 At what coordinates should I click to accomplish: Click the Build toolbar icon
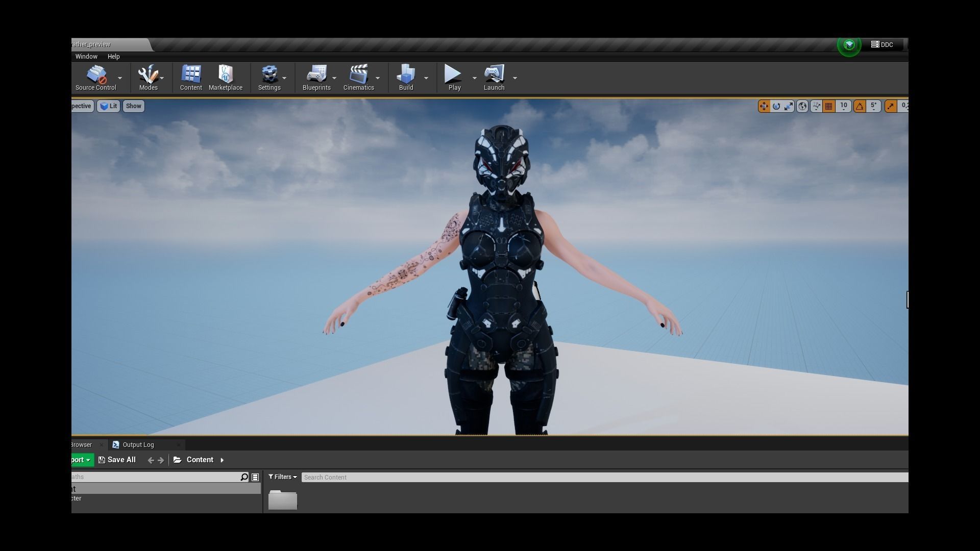coord(406,78)
